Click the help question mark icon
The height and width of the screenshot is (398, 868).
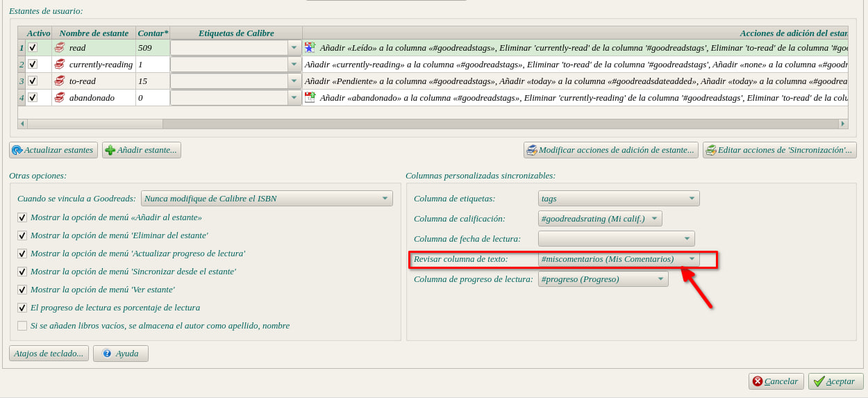107,354
